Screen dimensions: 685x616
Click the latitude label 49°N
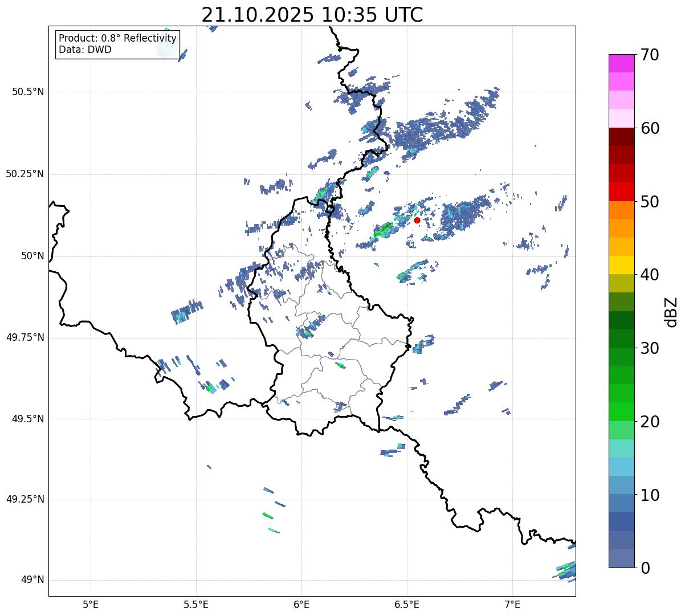click(32, 580)
